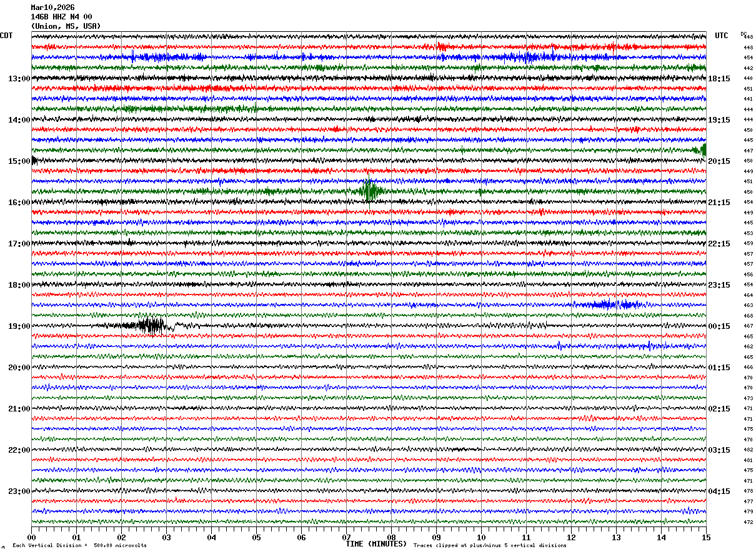Click the DC value 453
Screen dimensions: 756x554
748,233
